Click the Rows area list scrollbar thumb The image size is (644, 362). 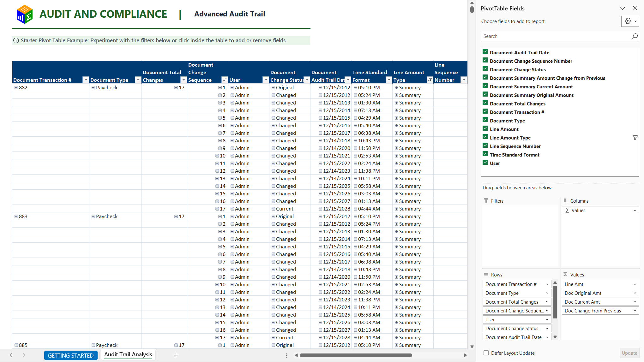coord(555,302)
